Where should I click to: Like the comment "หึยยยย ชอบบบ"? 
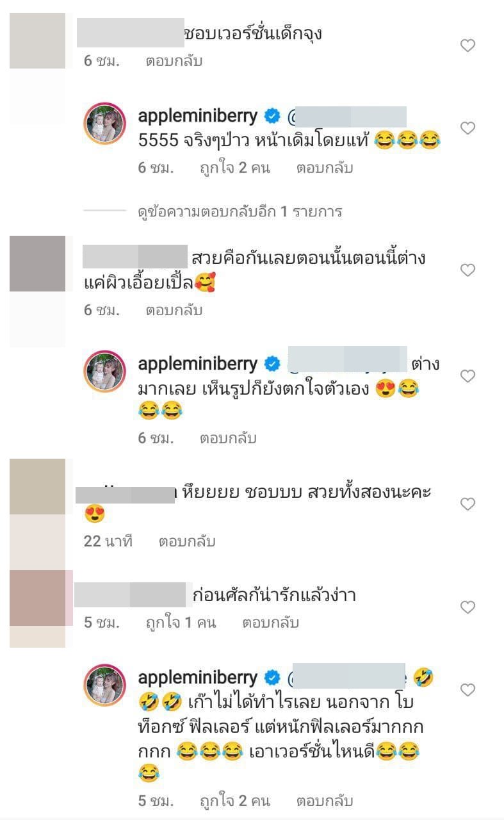pos(468,504)
